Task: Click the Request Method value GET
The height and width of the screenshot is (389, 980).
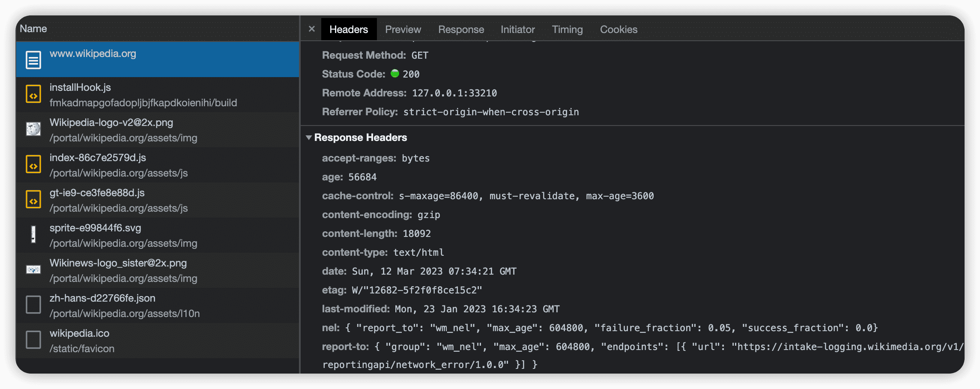Action: 420,55
